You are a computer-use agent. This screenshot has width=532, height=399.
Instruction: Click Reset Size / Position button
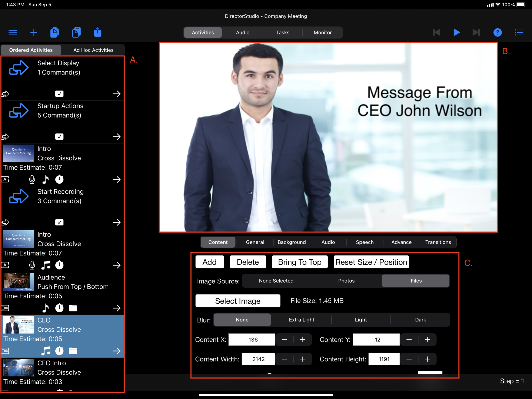click(x=371, y=262)
